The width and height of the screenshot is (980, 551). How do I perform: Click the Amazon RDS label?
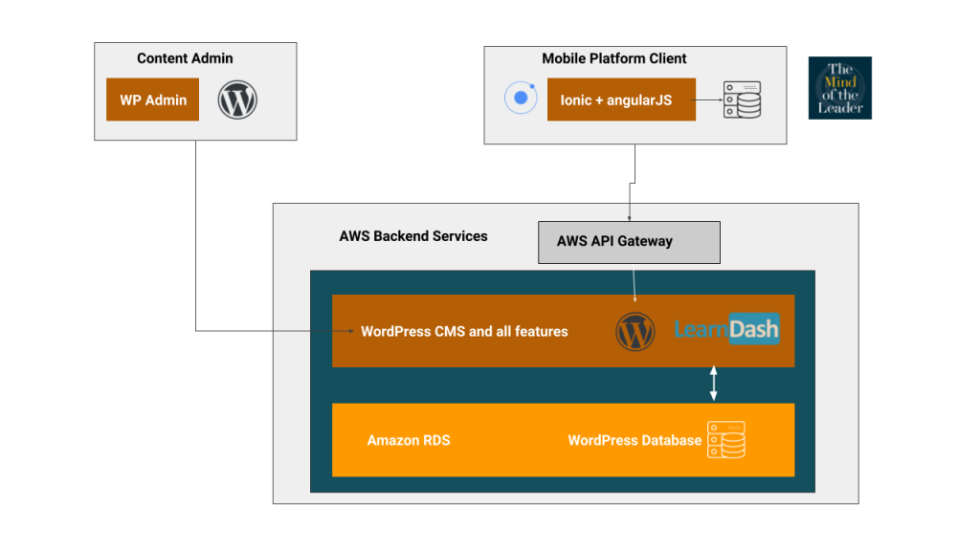[409, 440]
